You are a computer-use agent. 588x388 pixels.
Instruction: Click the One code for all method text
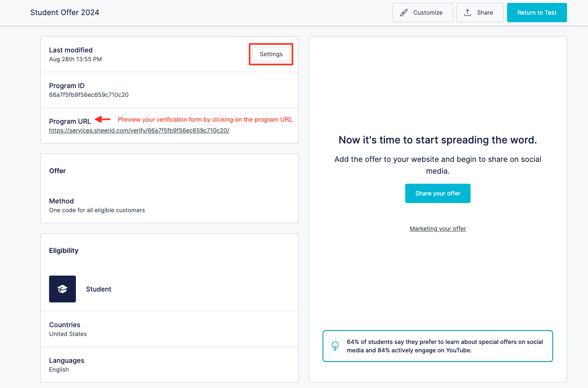click(97, 210)
